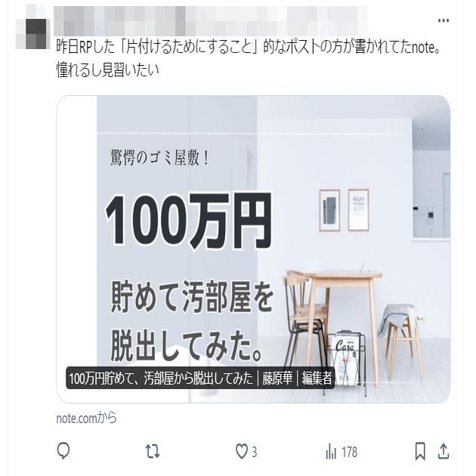
Task: Click the large 100万円 headline in card
Action: pyautogui.click(x=188, y=221)
